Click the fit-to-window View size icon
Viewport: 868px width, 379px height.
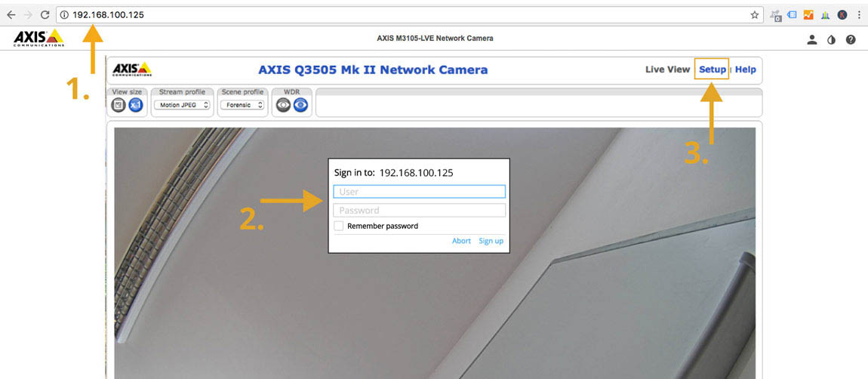pos(119,106)
